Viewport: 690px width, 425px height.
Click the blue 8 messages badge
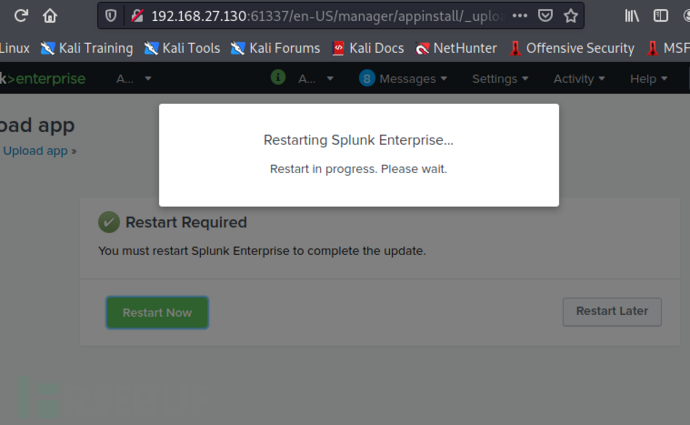pyautogui.click(x=367, y=78)
